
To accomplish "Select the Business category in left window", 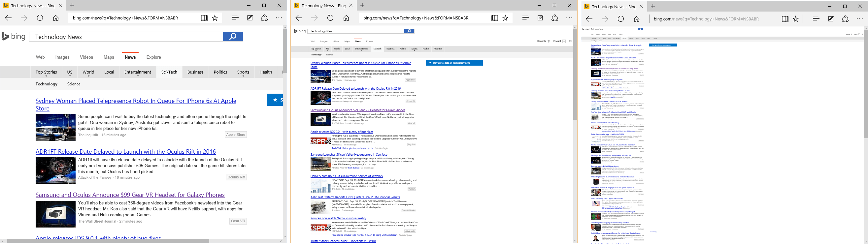I will coord(195,72).
